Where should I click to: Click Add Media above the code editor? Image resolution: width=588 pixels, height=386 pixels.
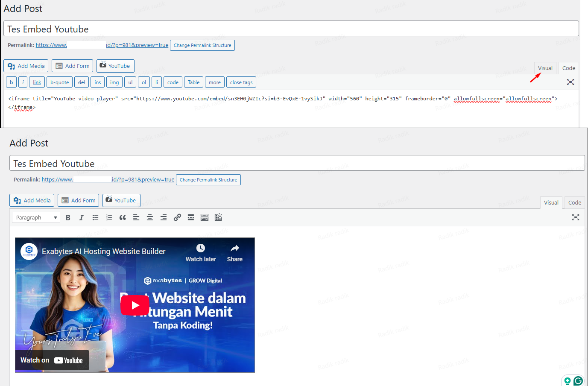[x=26, y=66]
